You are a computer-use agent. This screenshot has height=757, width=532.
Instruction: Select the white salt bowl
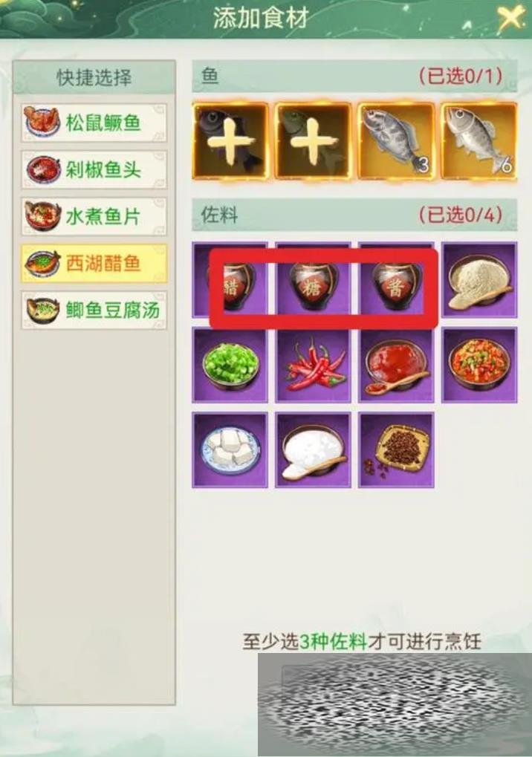point(313,450)
